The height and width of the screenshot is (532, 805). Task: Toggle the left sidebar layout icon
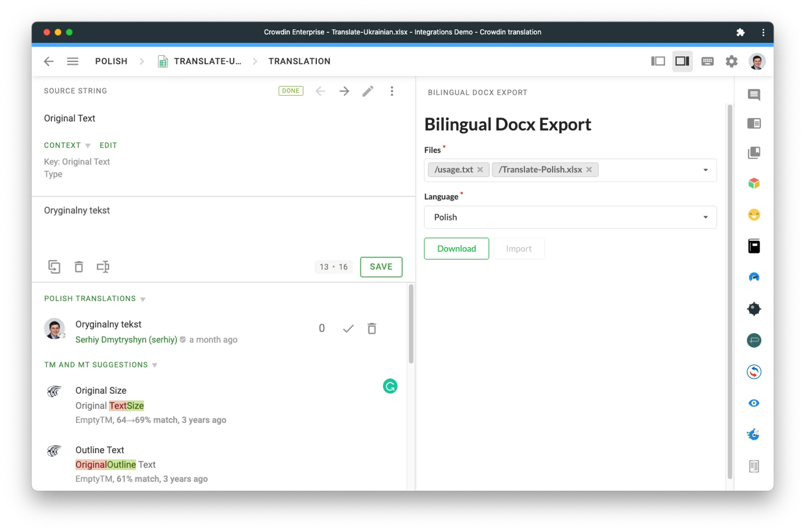[x=658, y=61]
